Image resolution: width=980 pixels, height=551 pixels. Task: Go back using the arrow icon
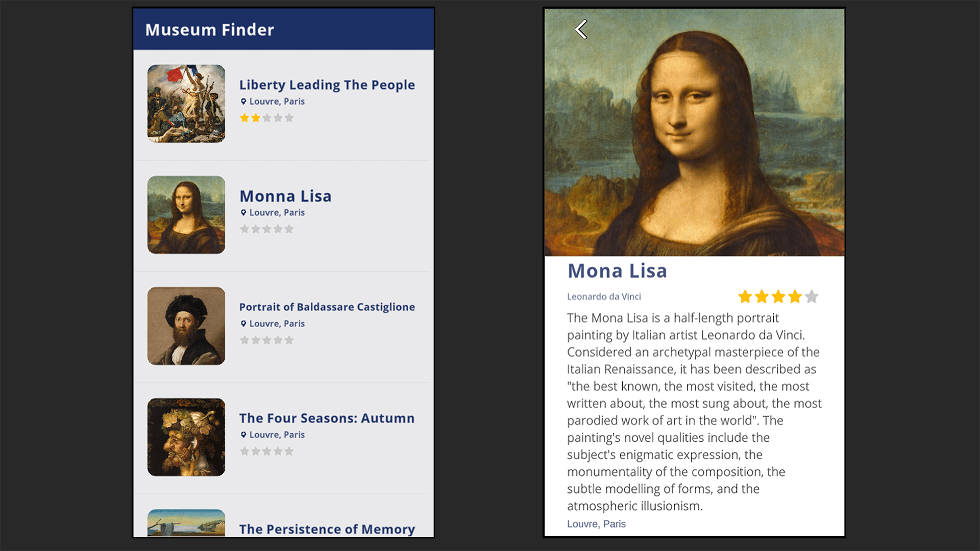pyautogui.click(x=581, y=30)
